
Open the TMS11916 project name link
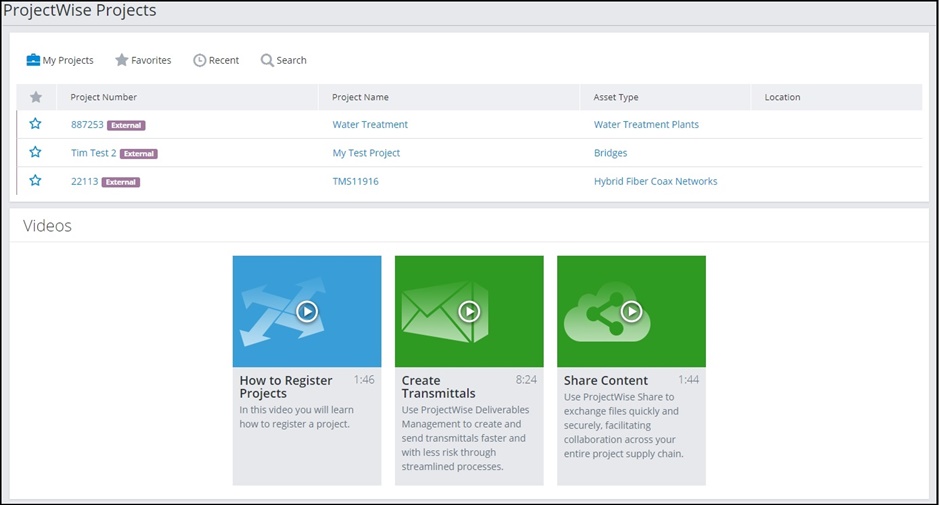(x=356, y=182)
